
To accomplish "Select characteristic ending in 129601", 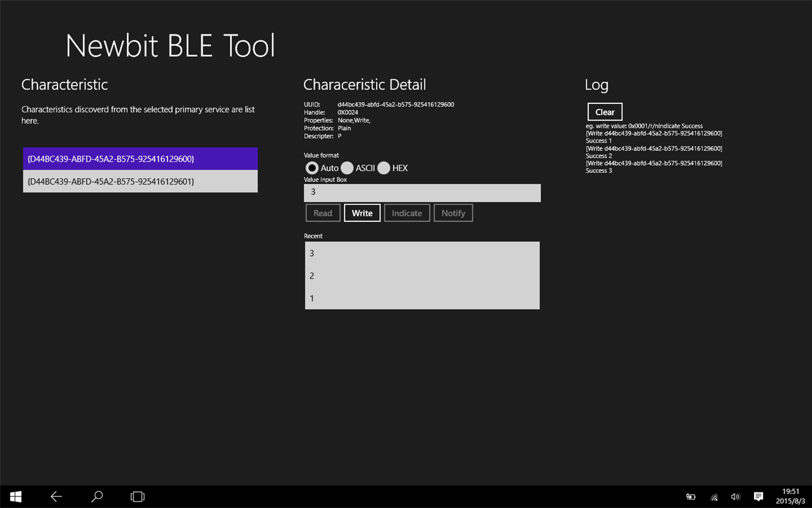I will coord(140,181).
